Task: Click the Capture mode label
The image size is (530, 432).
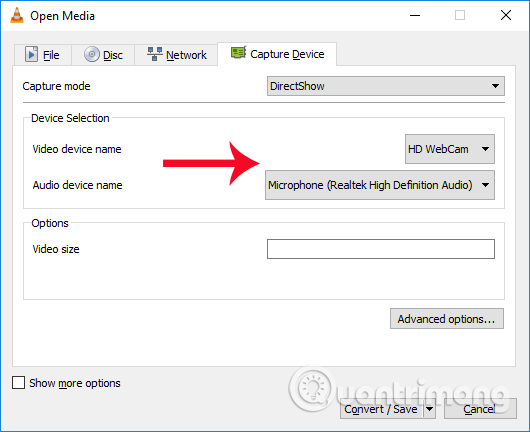Action: [56, 86]
